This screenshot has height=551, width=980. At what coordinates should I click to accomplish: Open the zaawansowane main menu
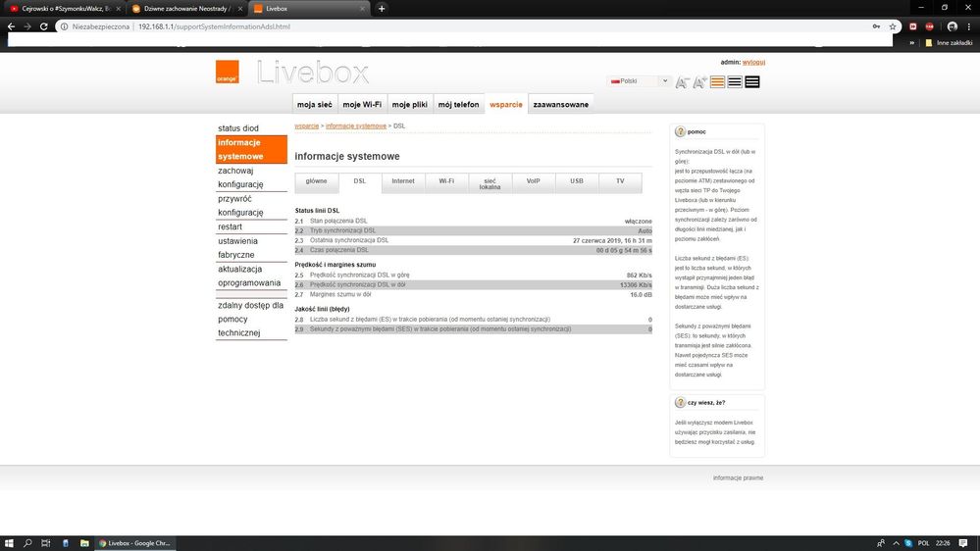[x=560, y=104]
